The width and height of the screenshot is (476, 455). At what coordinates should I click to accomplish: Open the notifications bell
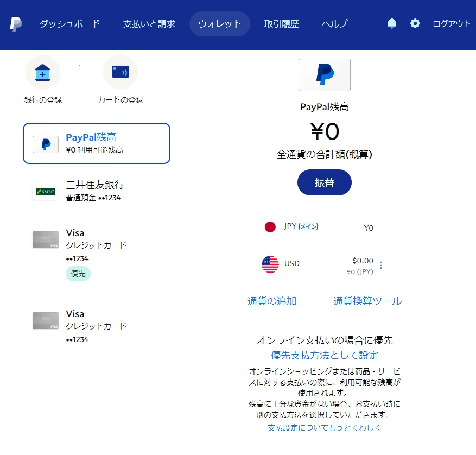pos(392,23)
